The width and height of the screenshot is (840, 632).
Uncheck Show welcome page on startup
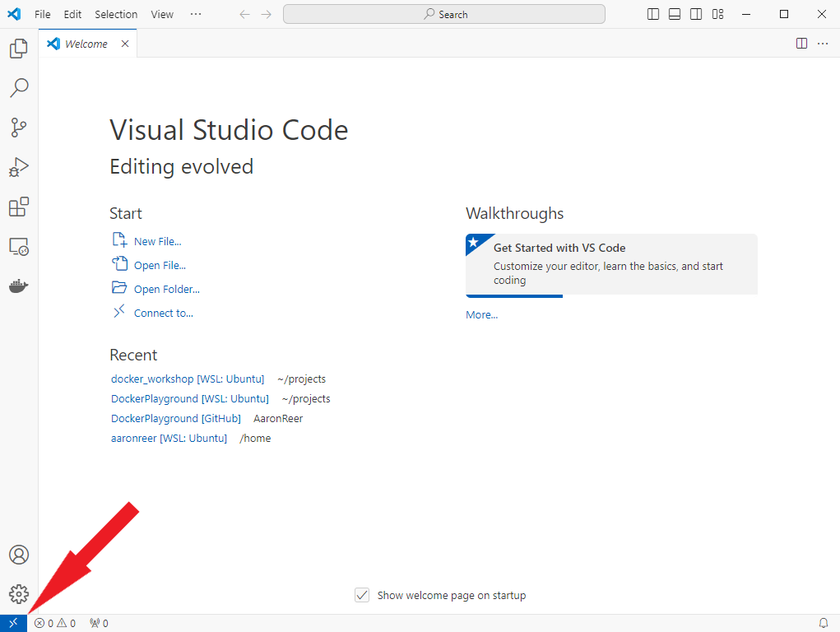click(362, 595)
